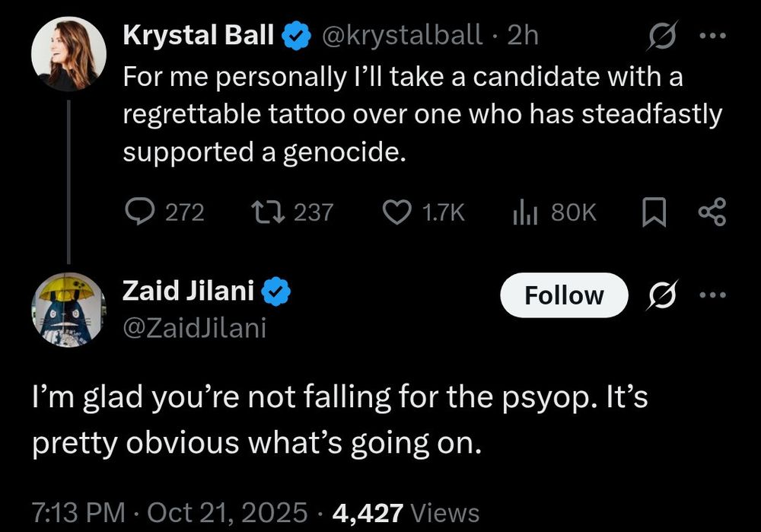Click Krystal Ball's verified badge
761x532 pixels.
pyautogui.click(x=296, y=33)
